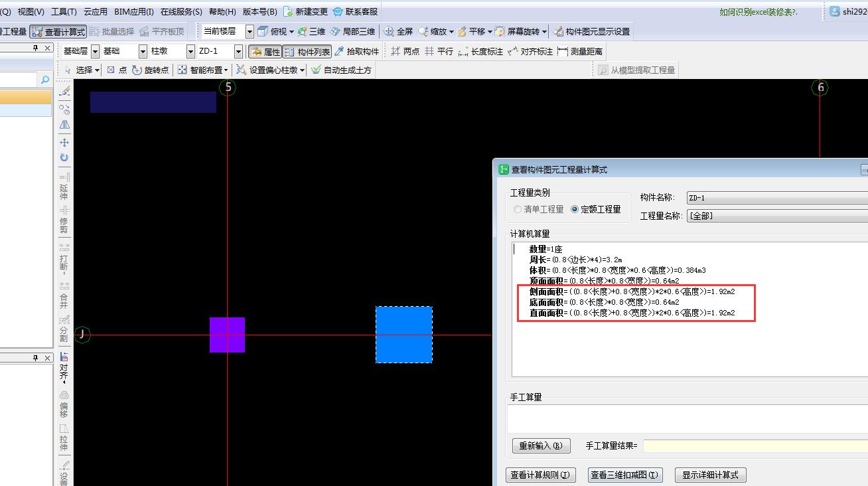Click rotate tool in vertical toolbar
868x486 pixels.
coord(64,157)
